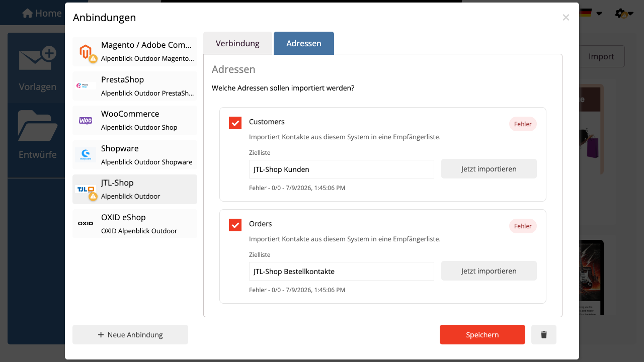
Task: Click the Home house icon
Action: click(28, 13)
